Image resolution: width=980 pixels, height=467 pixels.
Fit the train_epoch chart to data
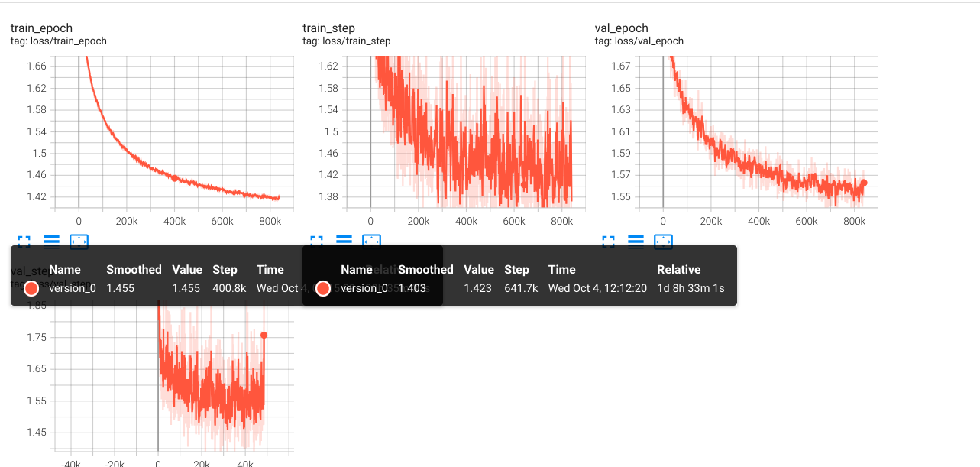(79, 241)
